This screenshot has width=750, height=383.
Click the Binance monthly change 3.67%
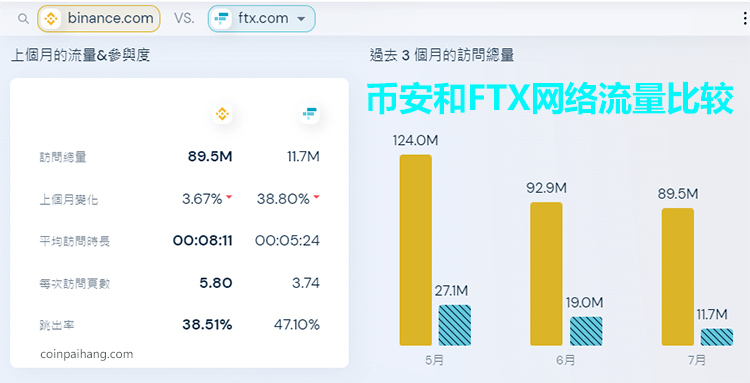point(202,198)
